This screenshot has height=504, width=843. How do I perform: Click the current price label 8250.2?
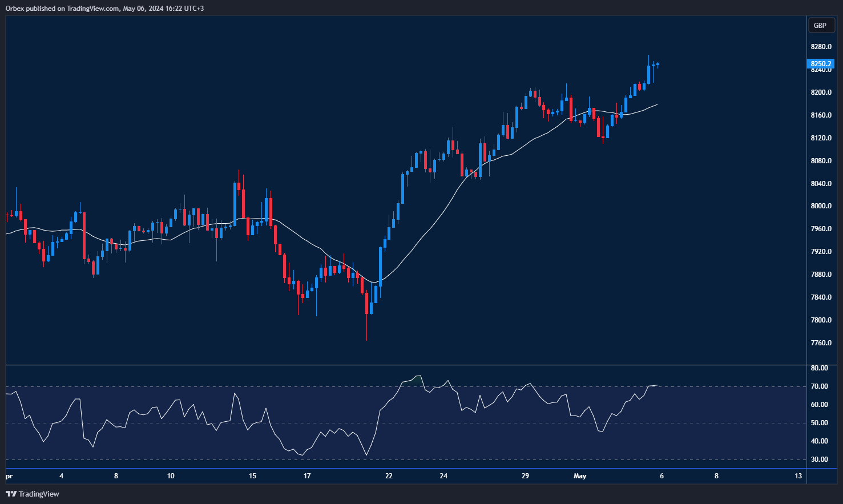[x=821, y=64]
